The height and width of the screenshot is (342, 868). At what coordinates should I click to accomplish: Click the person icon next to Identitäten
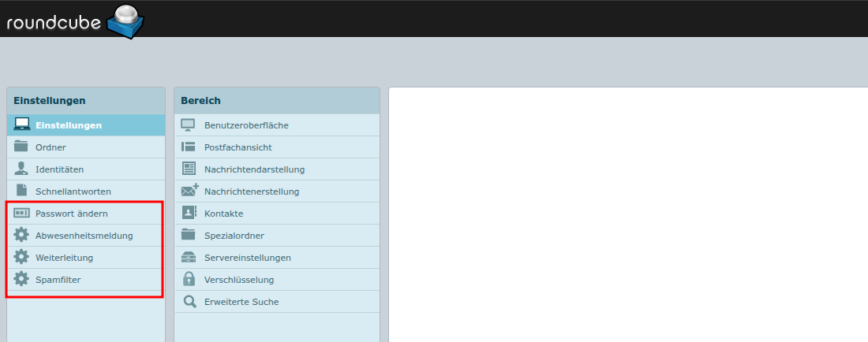22,169
